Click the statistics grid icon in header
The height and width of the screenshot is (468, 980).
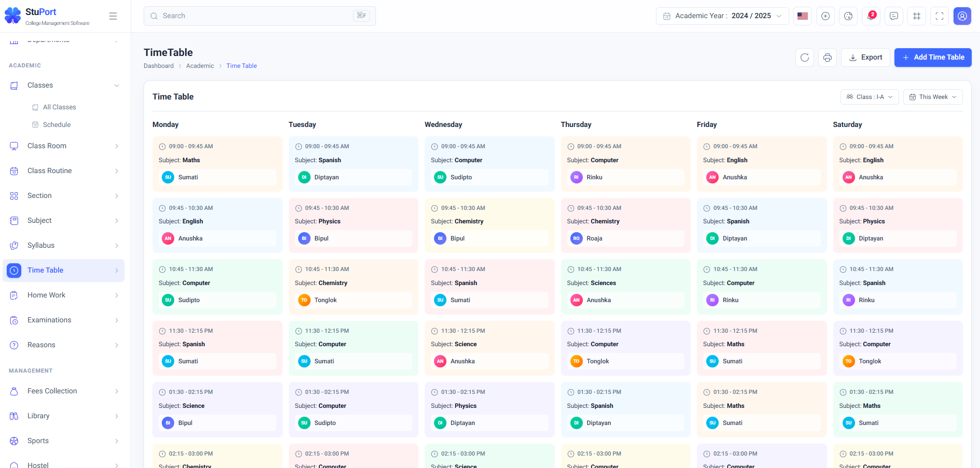point(917,16)
